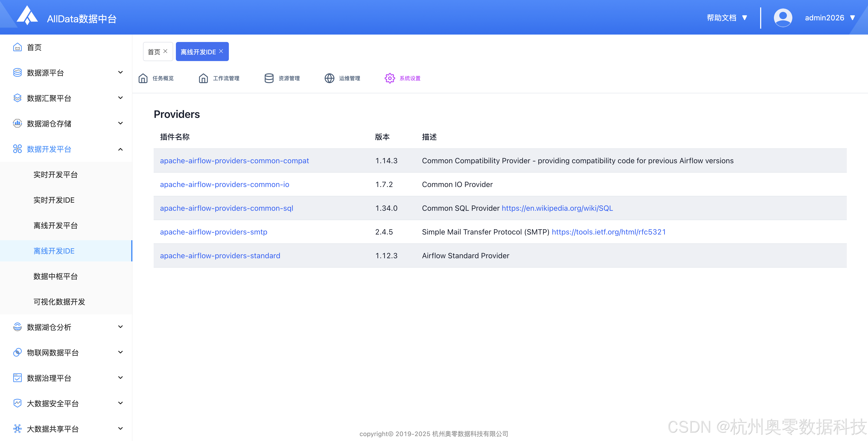This screenshot has height=441, width=868.
Task: Close the 离线开发IDE tab
Action: [221, 51]
